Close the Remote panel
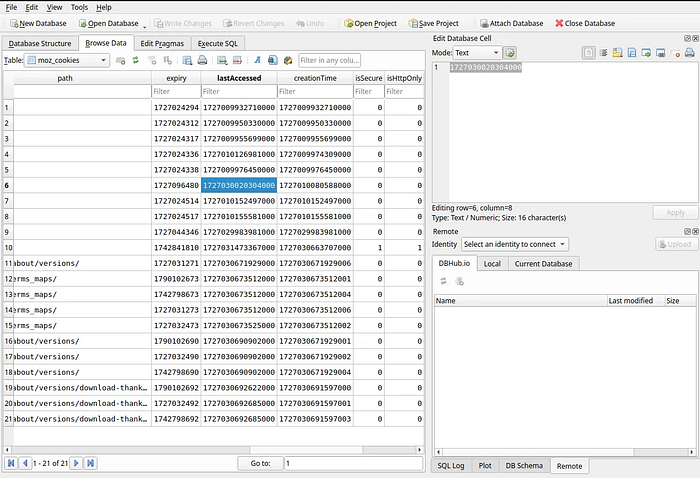700x478 pixels. click(695, 231)
